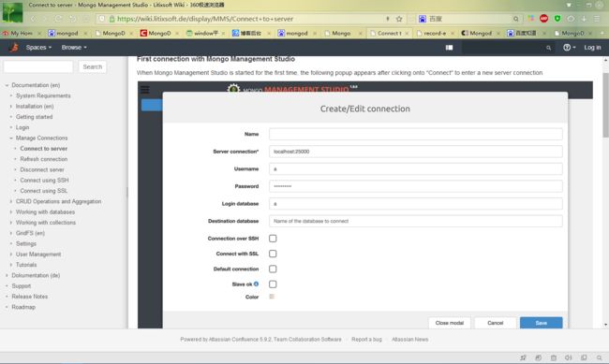Viewport: 609px width, 364px height.
Task: Click the Log in link
Action: pos(592,48)
